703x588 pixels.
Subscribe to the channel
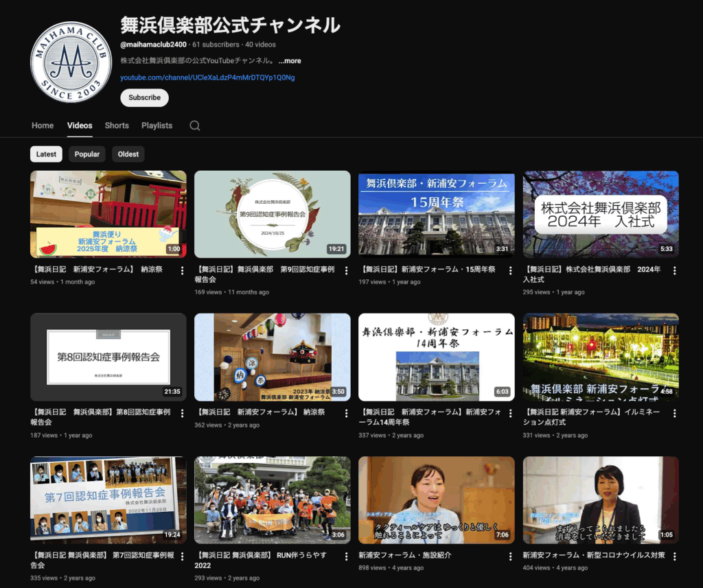(144, 97)
